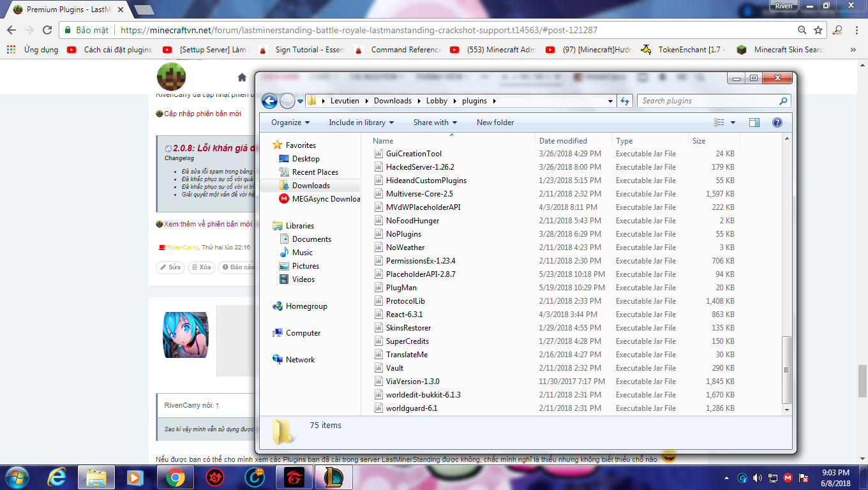
Task: Expand the arrow after Lobby in the breadcrumb
Action: pyautogui.click(x=453, y=101)
